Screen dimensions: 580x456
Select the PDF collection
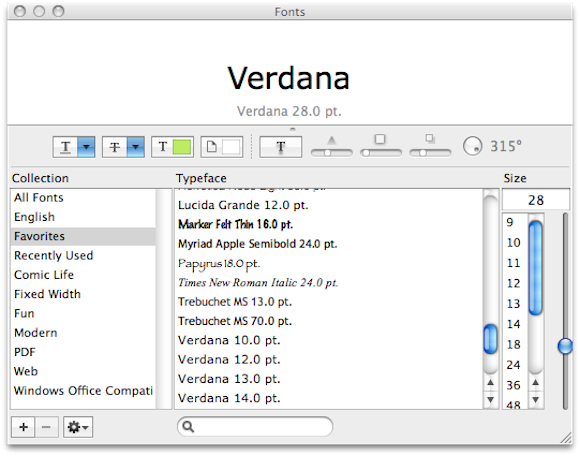pos(83,351)
